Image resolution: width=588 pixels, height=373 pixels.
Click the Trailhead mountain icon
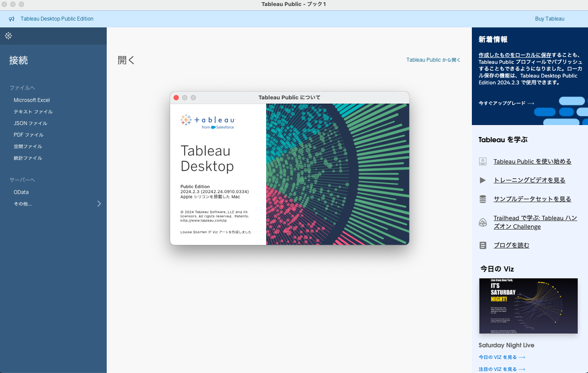pyautogui.click(x=483, y=222)
